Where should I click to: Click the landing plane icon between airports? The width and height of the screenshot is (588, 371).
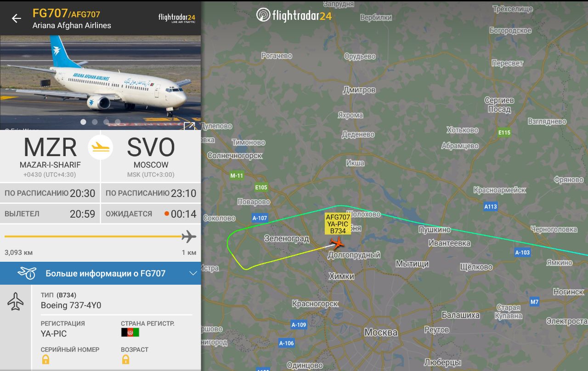pyautogui.click(x=101, y=147)
